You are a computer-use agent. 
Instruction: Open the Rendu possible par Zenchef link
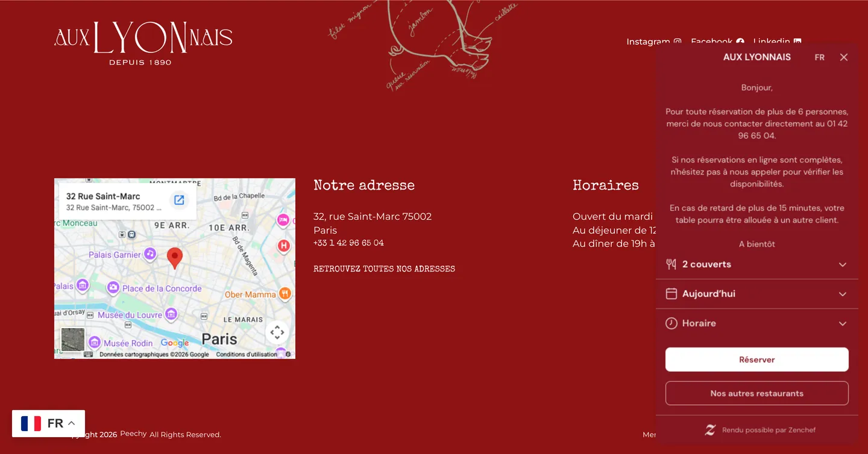pos(769,430)
